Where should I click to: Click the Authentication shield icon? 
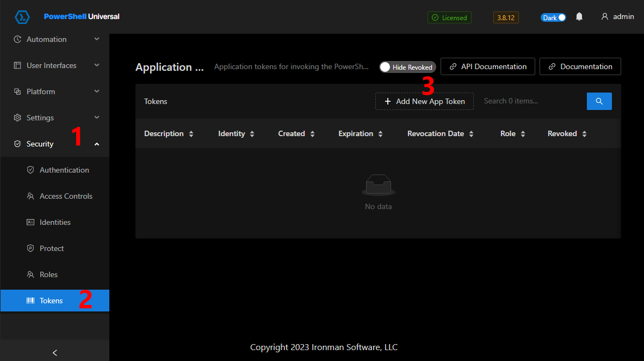tap(30, 170)
